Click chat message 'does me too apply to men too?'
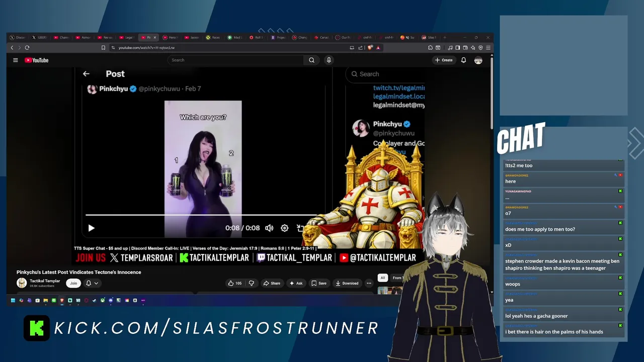 540,229
